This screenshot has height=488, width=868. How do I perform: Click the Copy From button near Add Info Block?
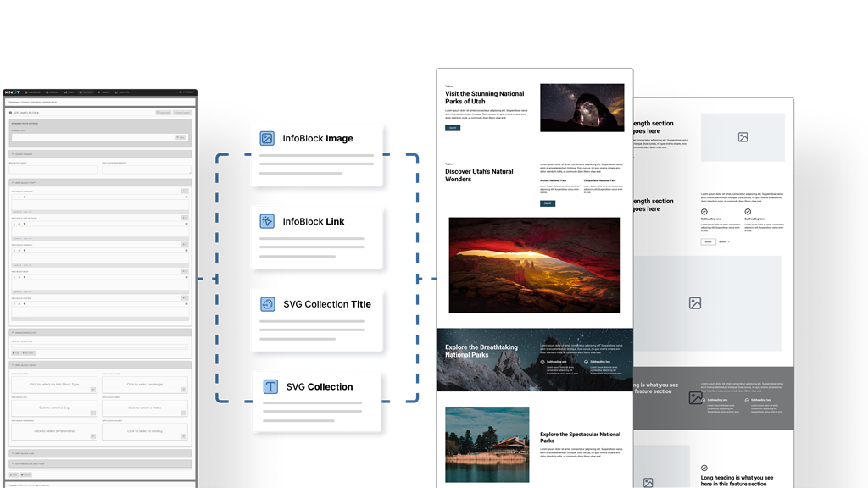pyautogui.click(x=164, y=113)
